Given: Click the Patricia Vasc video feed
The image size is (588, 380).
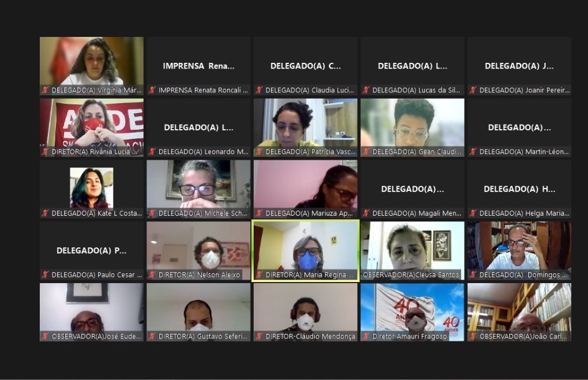Looking at the screenshot, I should click(306, 123).
